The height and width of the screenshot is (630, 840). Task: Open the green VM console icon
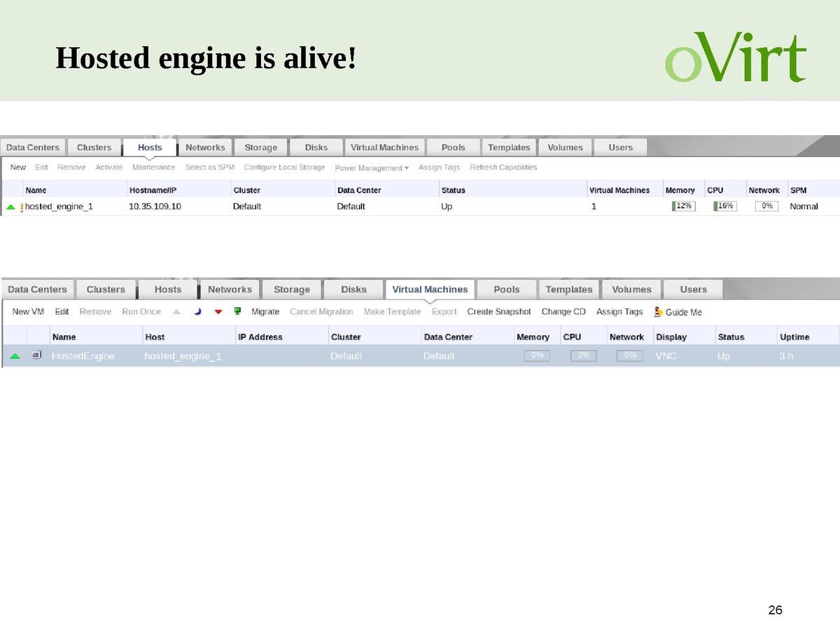pos(237,311)
